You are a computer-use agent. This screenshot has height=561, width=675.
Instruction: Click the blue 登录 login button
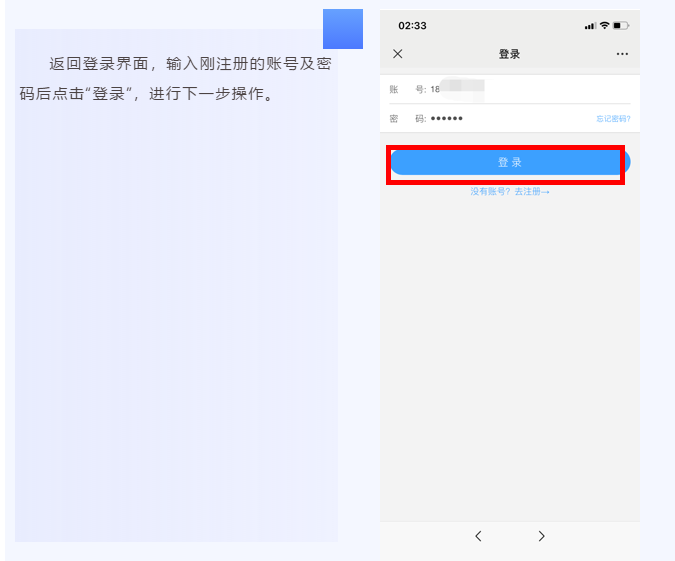510,162
